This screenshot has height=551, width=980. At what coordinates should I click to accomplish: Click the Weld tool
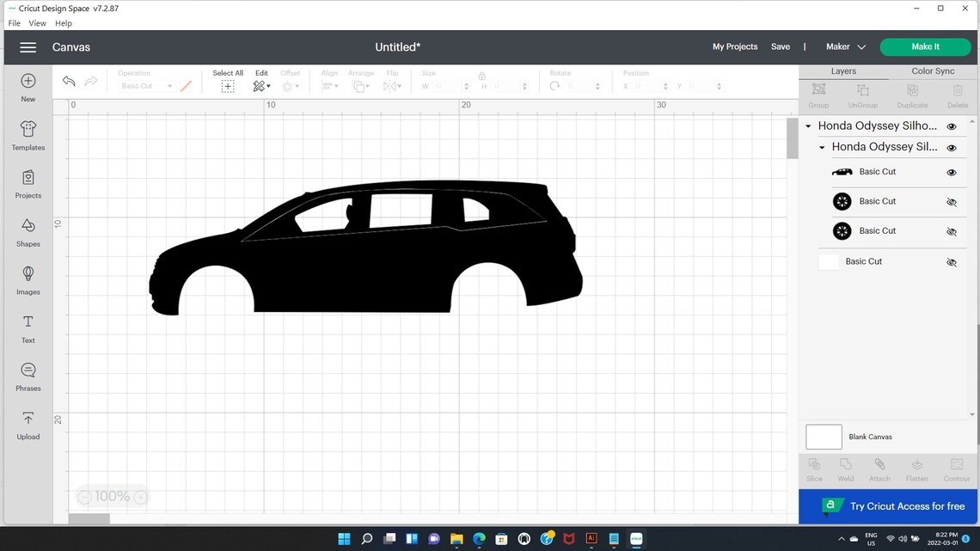(845, 468)
